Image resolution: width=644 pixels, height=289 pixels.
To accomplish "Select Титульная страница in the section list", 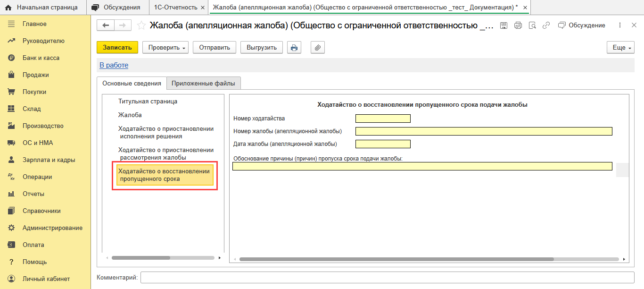I will coord(148,101).
